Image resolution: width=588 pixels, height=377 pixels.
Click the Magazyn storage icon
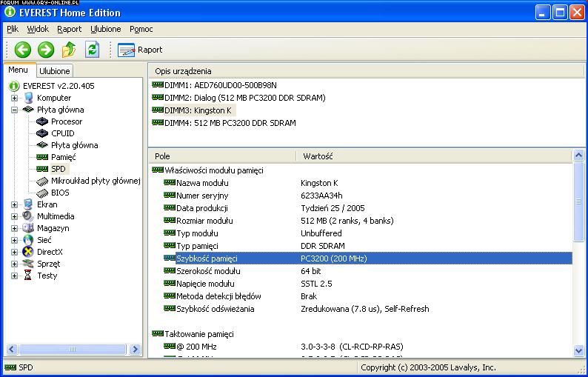pos(28,228)
